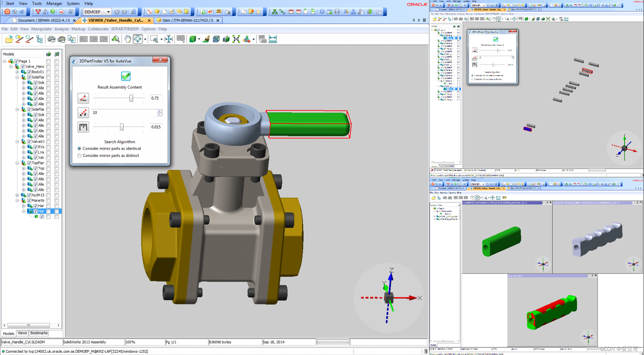Expand the NutM15 tree node
644x355 pixels.
coord(17,195)
